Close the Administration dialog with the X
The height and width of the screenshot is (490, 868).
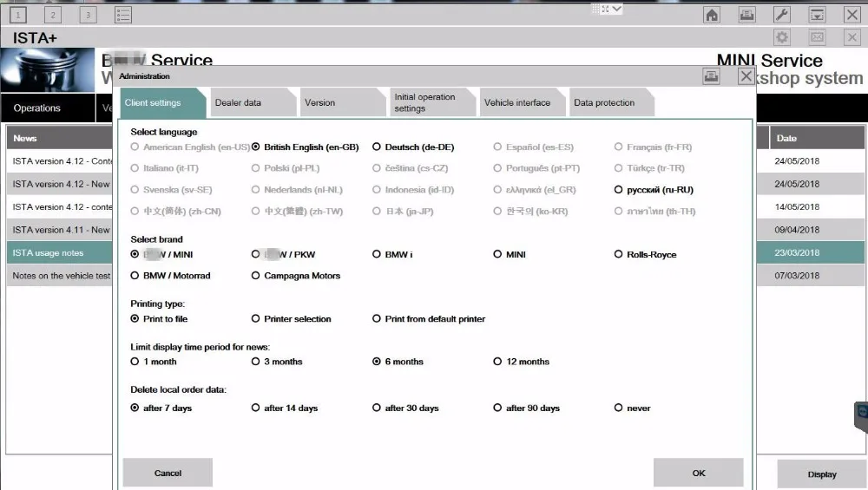click(746, 76)
